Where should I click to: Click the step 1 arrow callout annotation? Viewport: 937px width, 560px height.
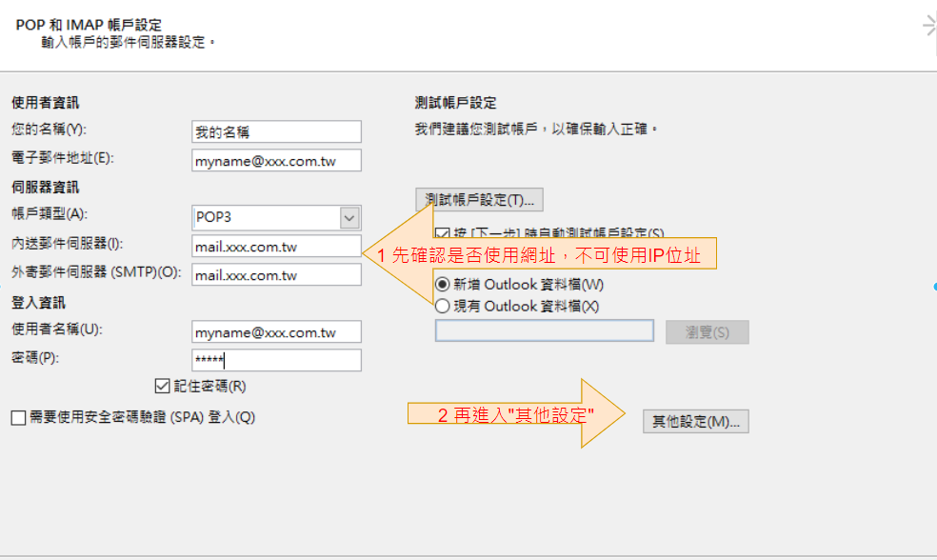543,256
